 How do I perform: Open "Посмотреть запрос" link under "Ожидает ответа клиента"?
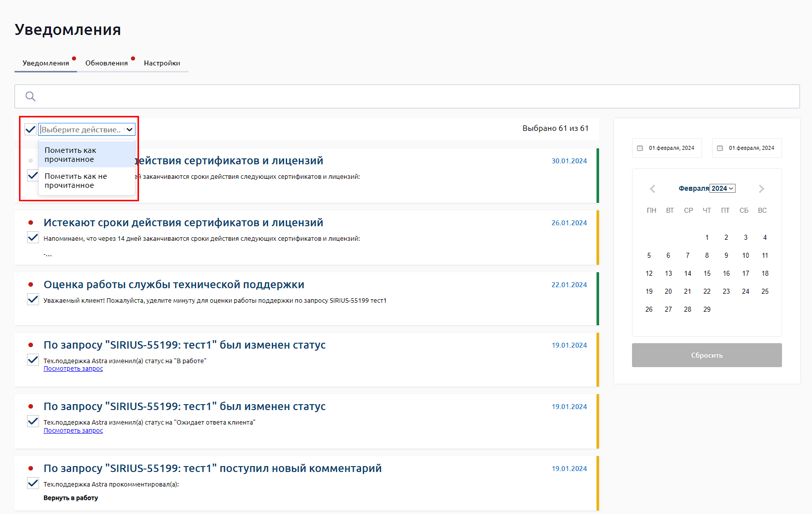(x=73, y=431)
